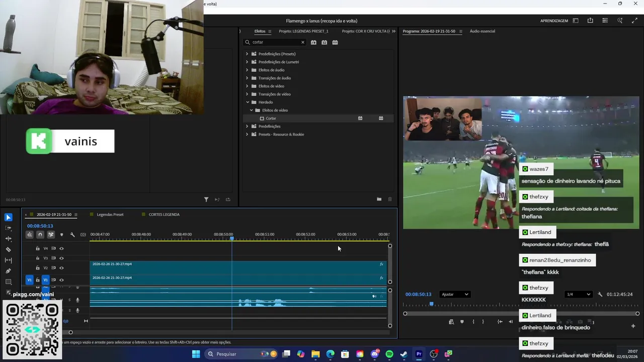Toggle insert sequences as nests button

click(30, 235)
